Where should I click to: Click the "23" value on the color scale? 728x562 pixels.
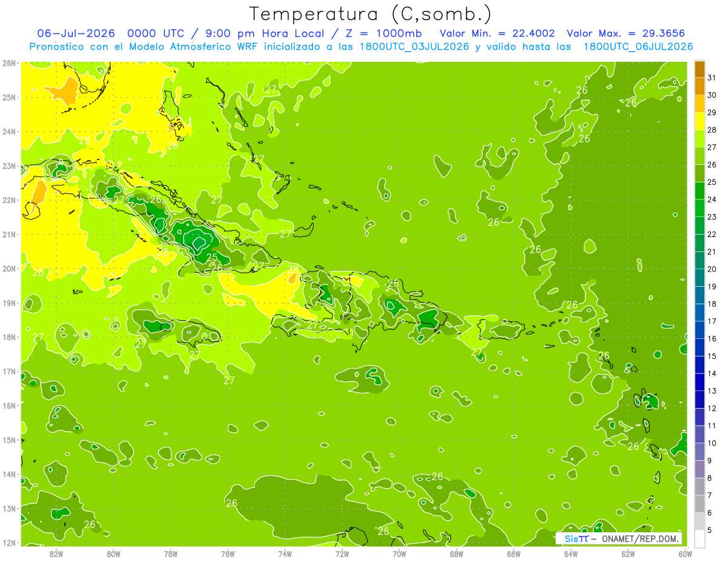coord(712,217)
